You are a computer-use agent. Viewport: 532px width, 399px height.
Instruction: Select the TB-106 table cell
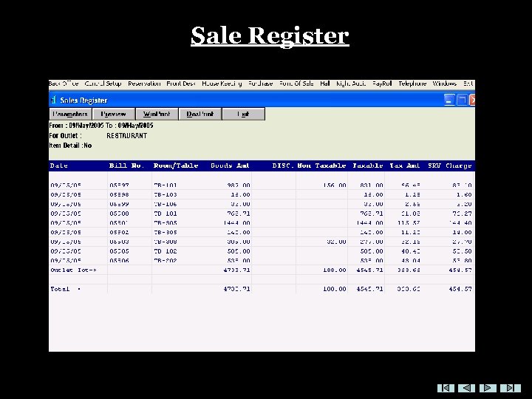pyautogui.click(x=166, y=204)
